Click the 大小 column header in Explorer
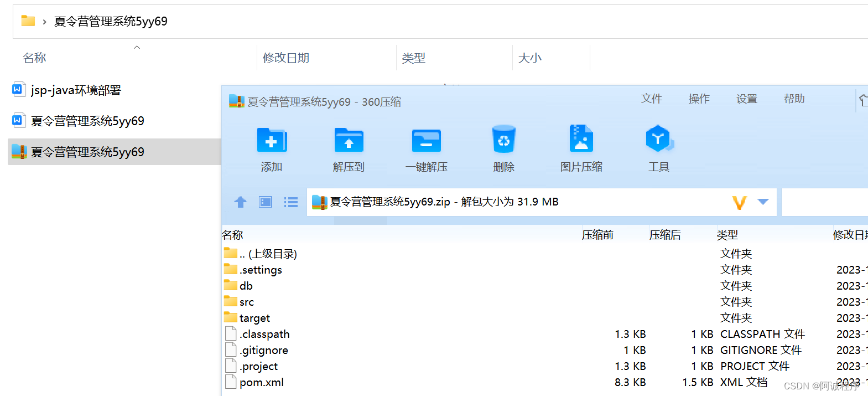This screenshot has width=868, height=396. point(530,58)
